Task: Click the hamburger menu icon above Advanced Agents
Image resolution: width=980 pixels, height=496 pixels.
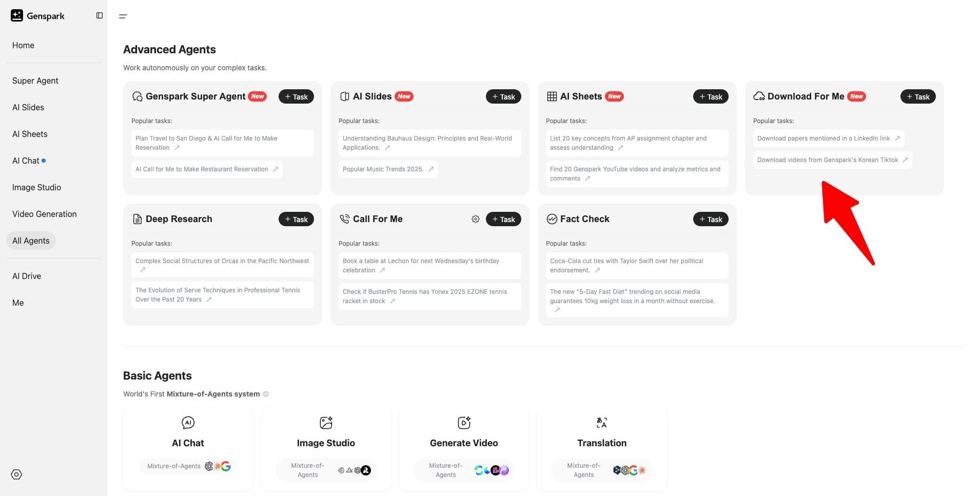Action: click(123, 16)
